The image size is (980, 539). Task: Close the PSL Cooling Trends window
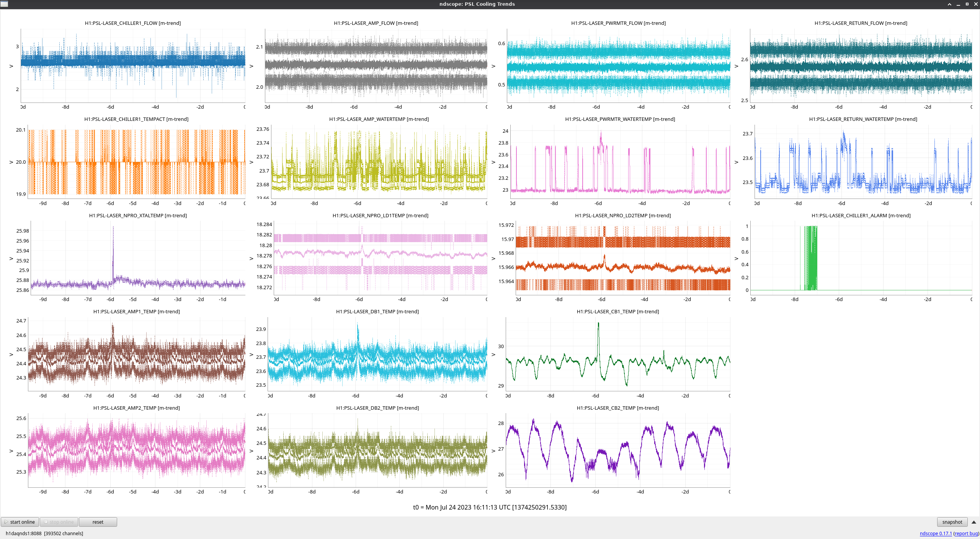click(976, 4)
